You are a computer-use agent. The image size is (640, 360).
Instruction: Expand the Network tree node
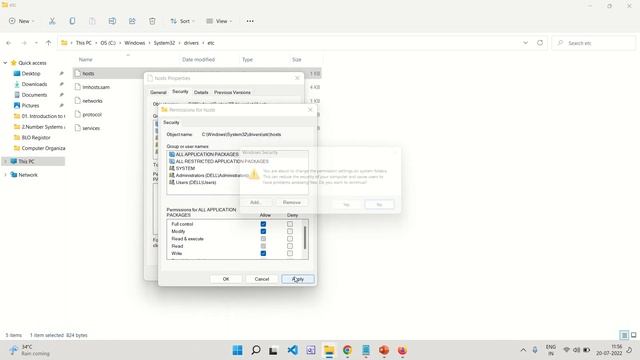click(5, 175)
